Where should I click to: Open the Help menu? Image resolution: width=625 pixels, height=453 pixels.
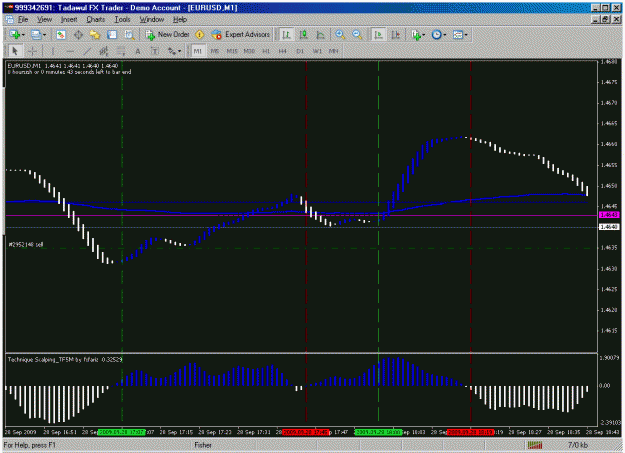[x=180, y=19]
